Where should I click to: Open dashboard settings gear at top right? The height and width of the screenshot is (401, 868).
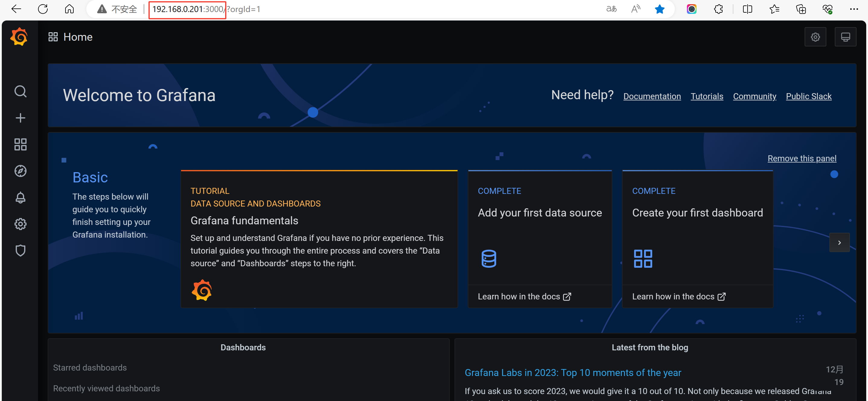[815, 37]
